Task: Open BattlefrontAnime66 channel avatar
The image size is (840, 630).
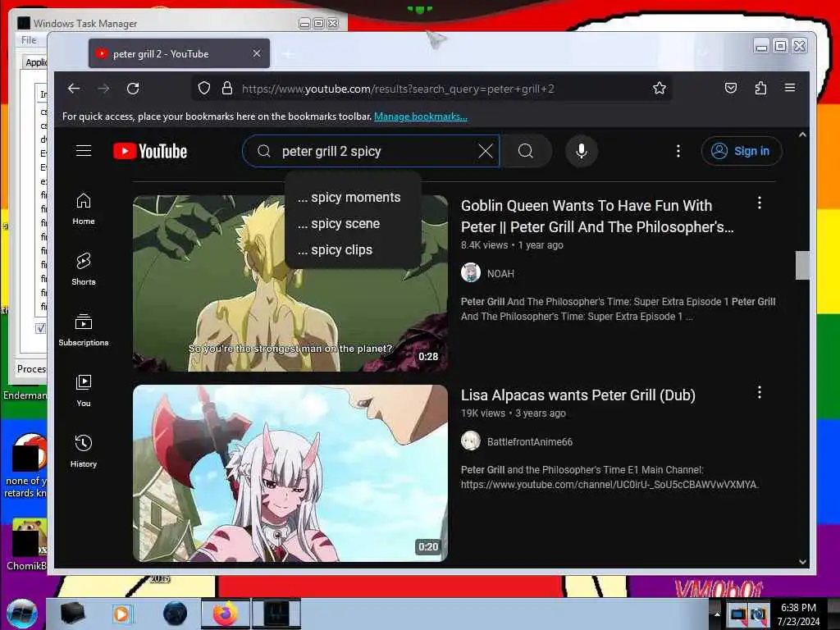Action: tap(471, 441)
